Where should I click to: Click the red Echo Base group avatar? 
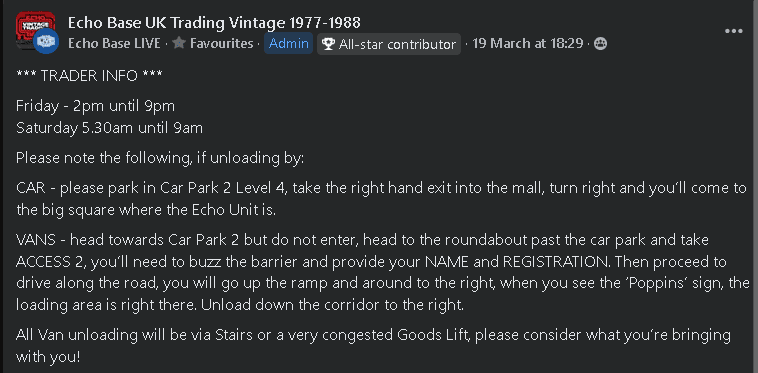34,28
